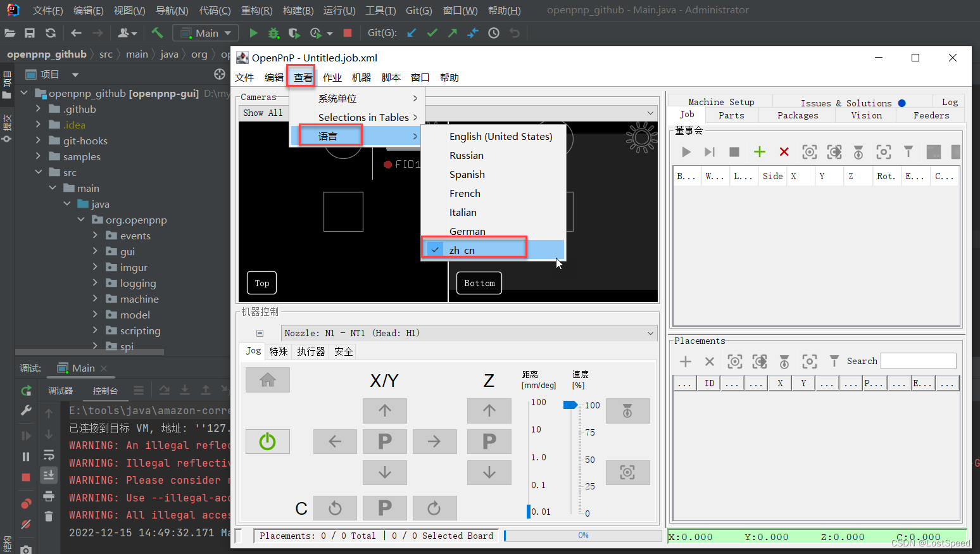Add a board with the green plus

[x=760, y=152]
